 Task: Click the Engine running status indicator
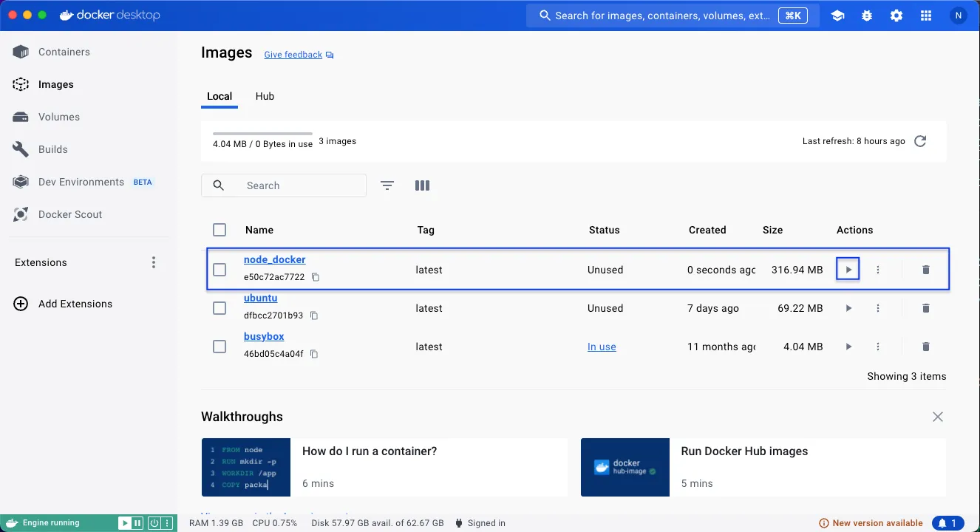pyautogui.click(x=52, y=523)
